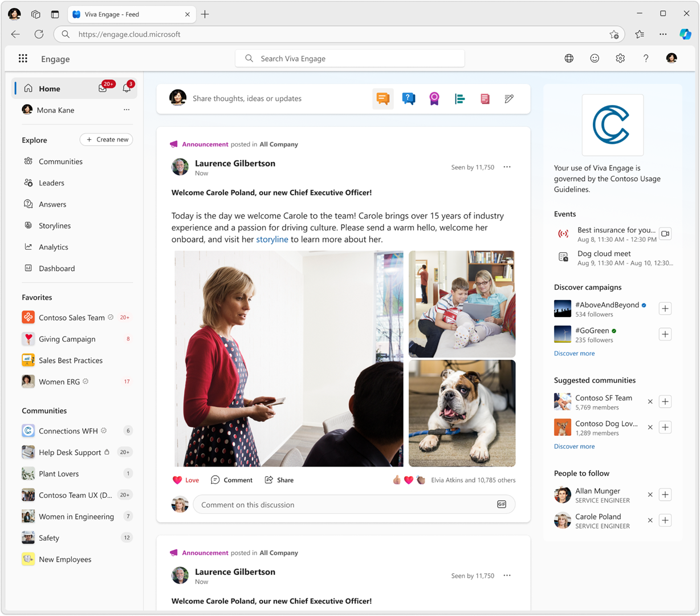Open more options on first announcement post
This screenshot has height=616, width=700.
pyautogui.click(x=507, y=167)
